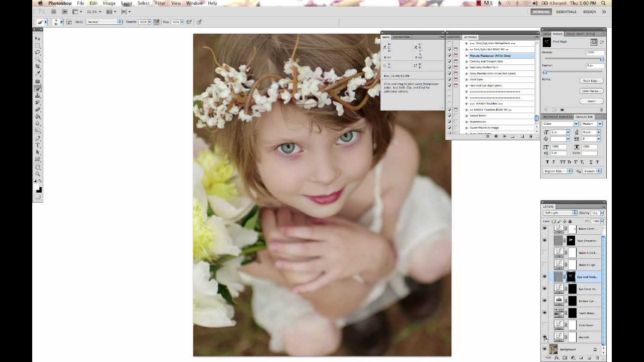The height and width of the screenshot is (362, 644).
Task: Select the Eraser tool
Action: pos(38,110)
